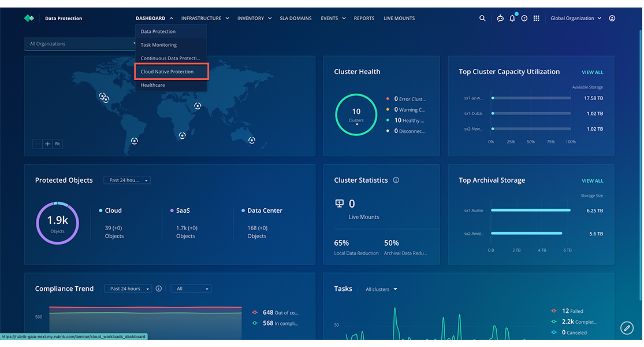Screen dimensions: 644x347
Task: Click the Cluster Statistics info icon
Action: click(x=396, y=180)
